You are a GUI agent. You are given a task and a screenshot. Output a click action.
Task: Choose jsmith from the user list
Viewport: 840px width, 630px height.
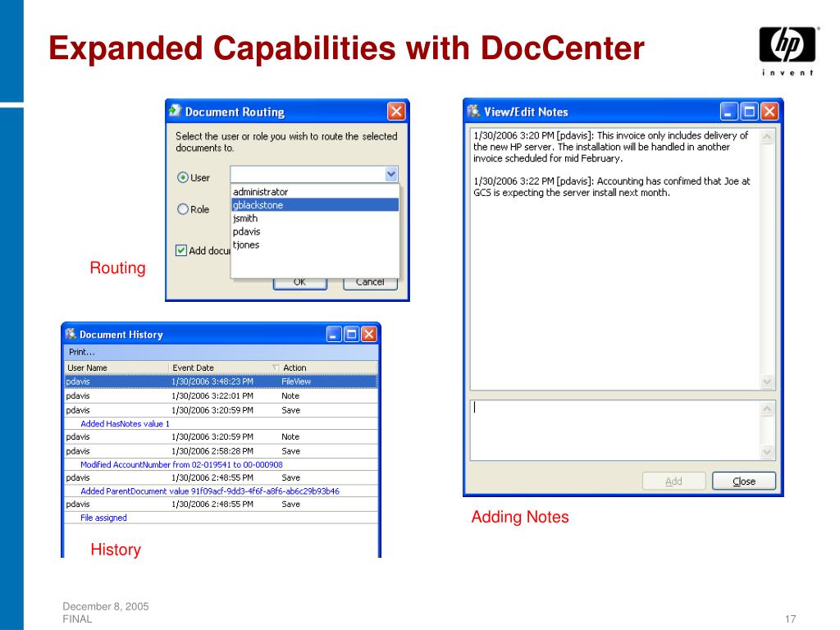pos(315,218)
